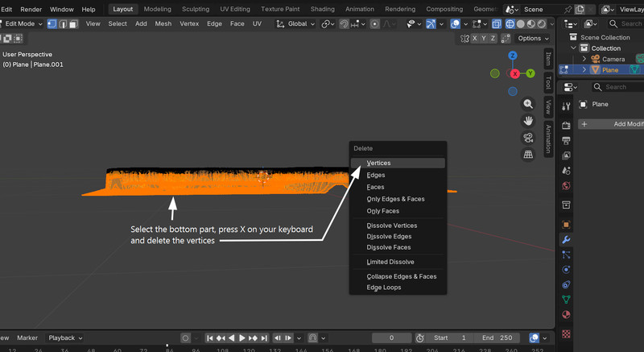Open the Edit Mode dropdown
Image resolution: width=644 pixels, height=352 pixels.
coord(22,24)
